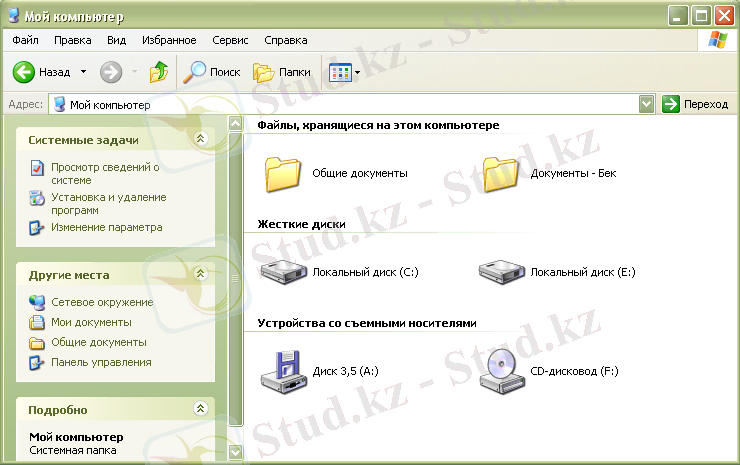Select the Диск 3,5 (A:) floppy icon
Screen dimensions: 740x465
[x=284, y=372]
